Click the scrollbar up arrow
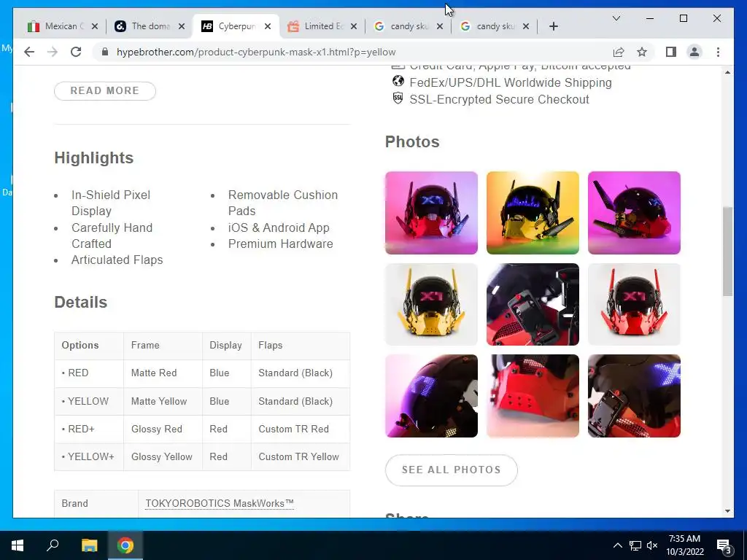Viewport: 747px width, 560px height. click(x=727, y=72)
